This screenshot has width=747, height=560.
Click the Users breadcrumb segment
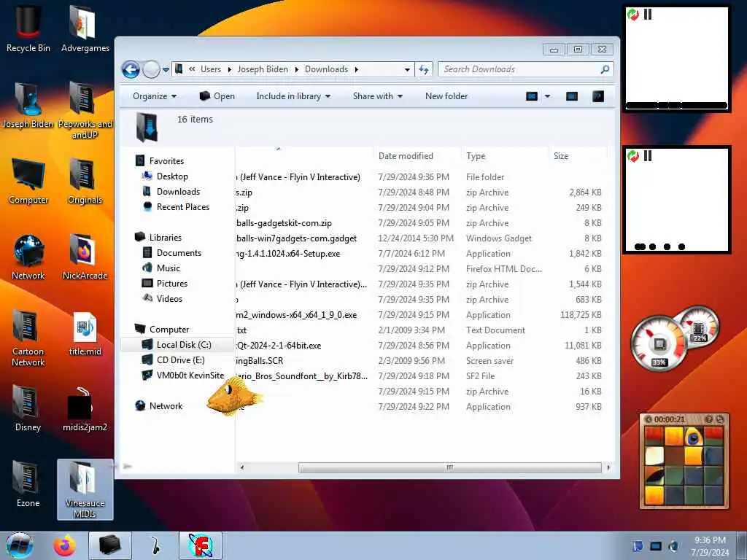211,69
